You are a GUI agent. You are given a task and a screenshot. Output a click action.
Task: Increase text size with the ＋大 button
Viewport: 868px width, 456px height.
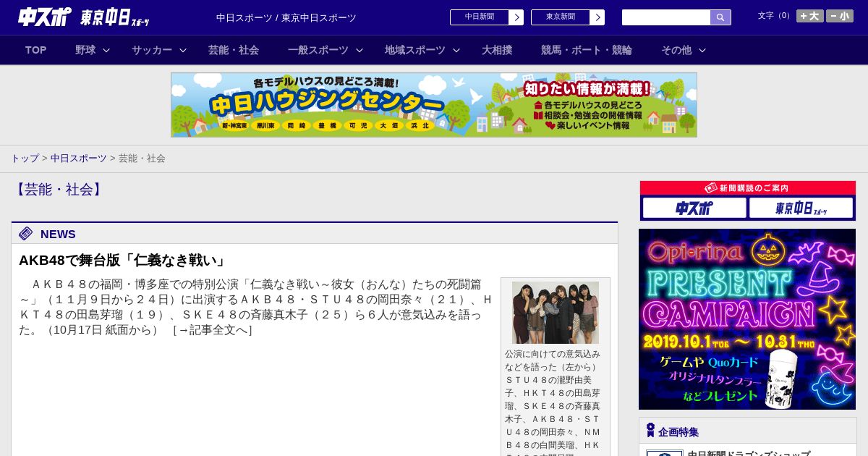[x=810, y=16]
